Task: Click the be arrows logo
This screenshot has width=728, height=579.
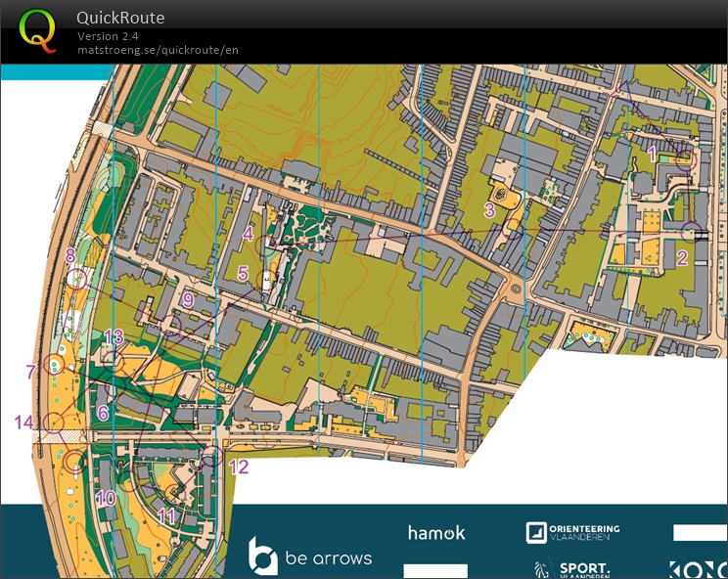Action: coord(309,557)
